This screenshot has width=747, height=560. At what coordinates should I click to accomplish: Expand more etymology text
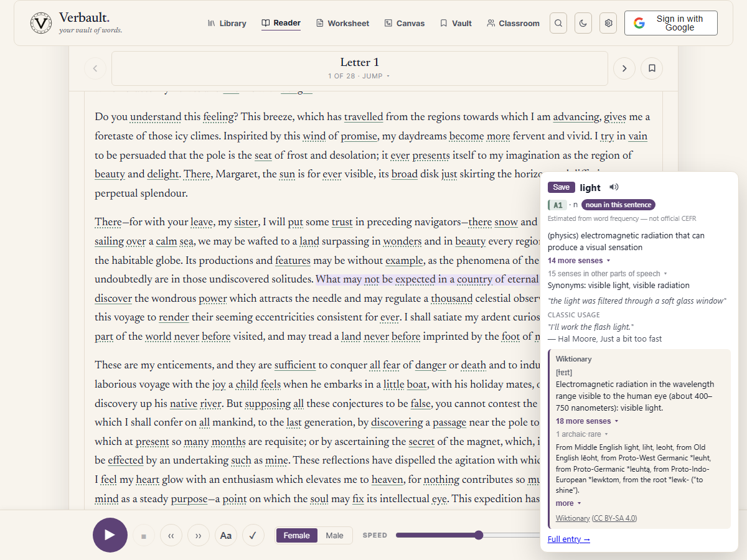point(568,503)
